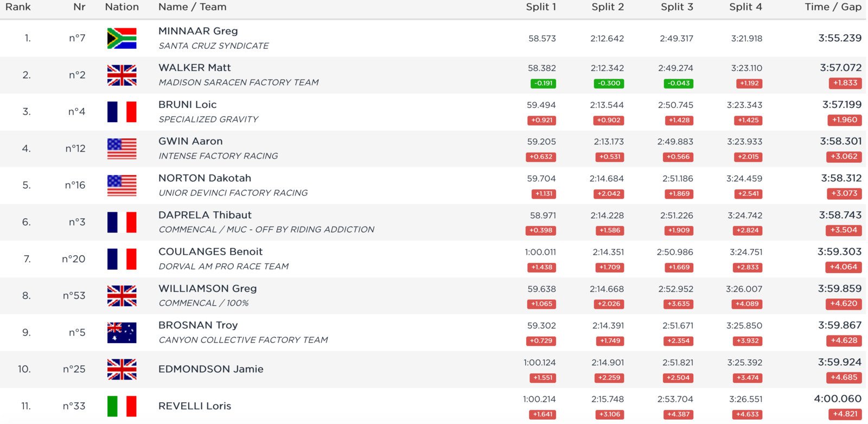Click team MADISON SARACEN FACTORY TEAM
The width and height of the screenshot is (868, 424).
(239, 83)
